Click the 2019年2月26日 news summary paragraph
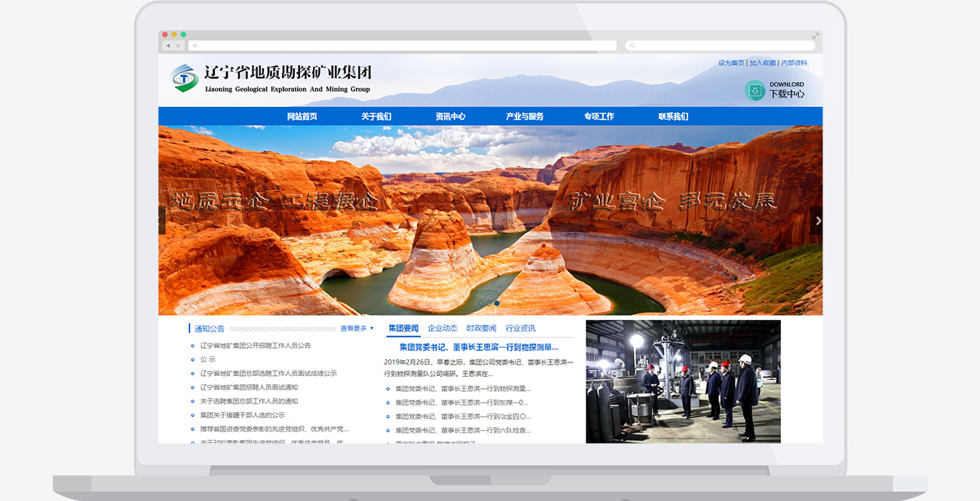980x501 pixels. [x=479, y=368]
